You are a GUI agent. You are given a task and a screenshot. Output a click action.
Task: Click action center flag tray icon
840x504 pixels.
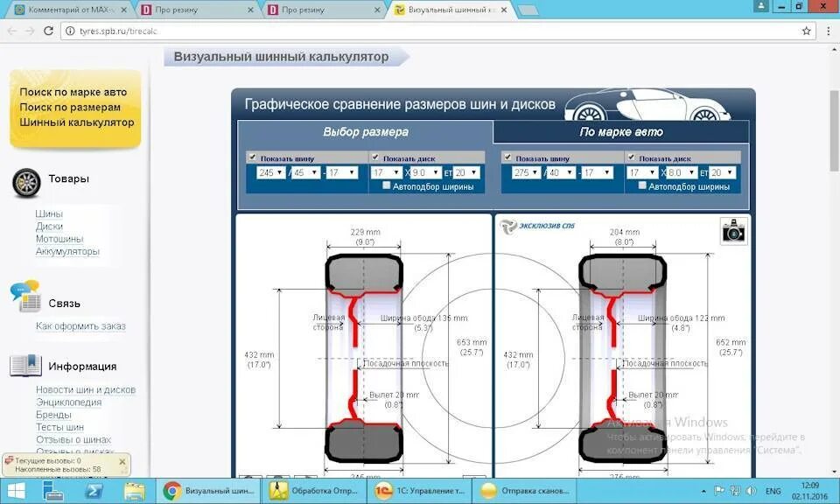tap(719, 491)
